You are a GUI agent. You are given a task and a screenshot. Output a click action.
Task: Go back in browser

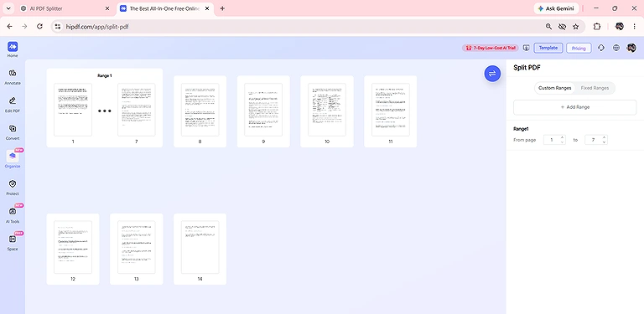pyautogui.click(x=9, y=26)
